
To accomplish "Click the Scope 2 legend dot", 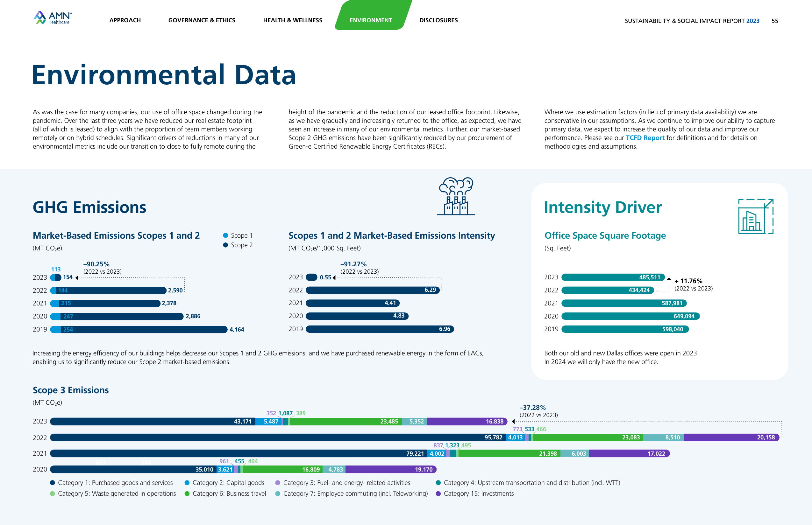I will click(225, 245).
